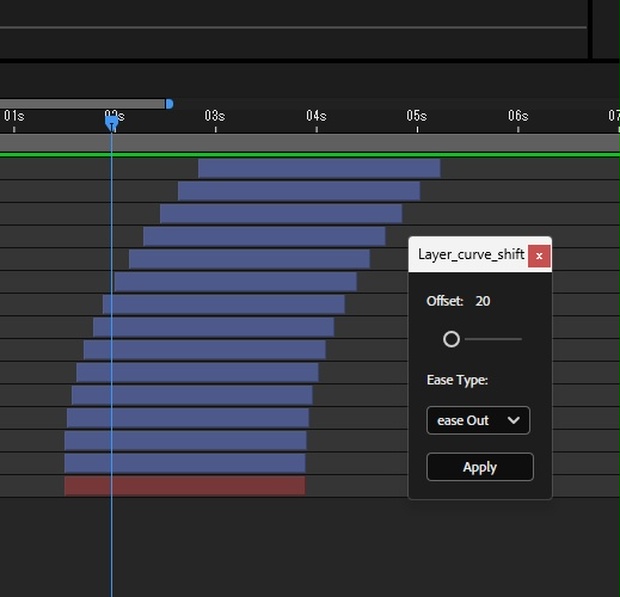
Task: Click the Offset value 20
Action: [x=483, y=301]
